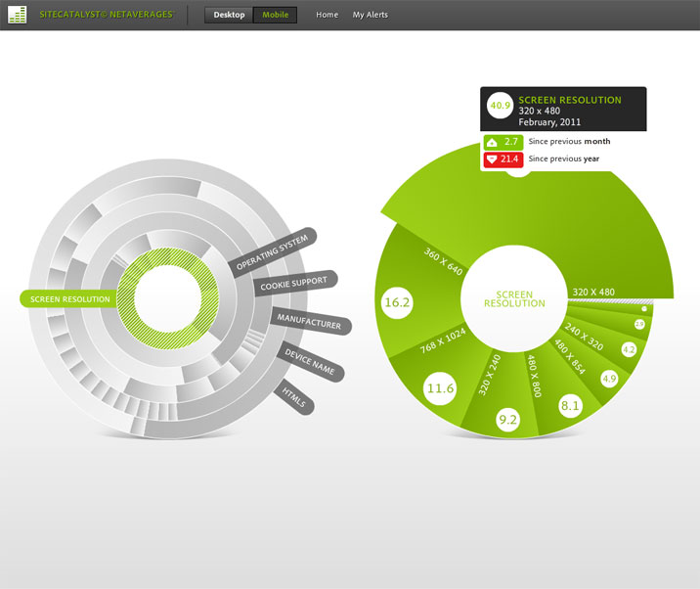Switch to Mobile view toggle

pyautogui.click(x=275, y=15)
